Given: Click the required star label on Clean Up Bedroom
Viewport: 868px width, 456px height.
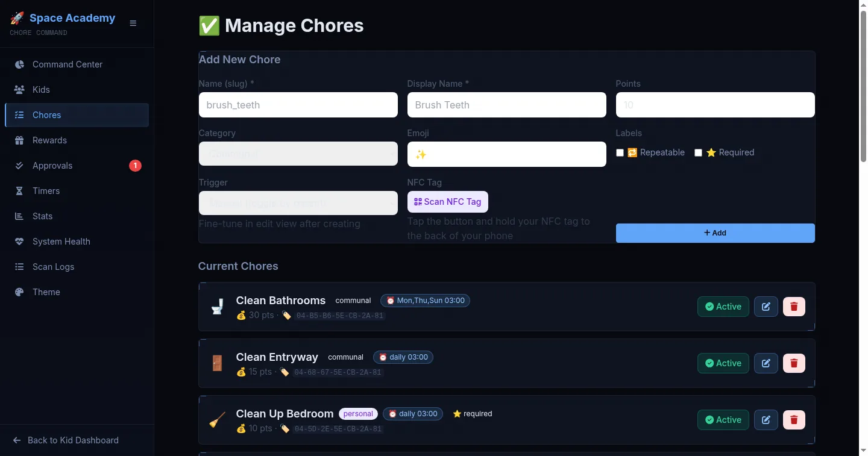Looking at the screenshot, I should point(473,414).
